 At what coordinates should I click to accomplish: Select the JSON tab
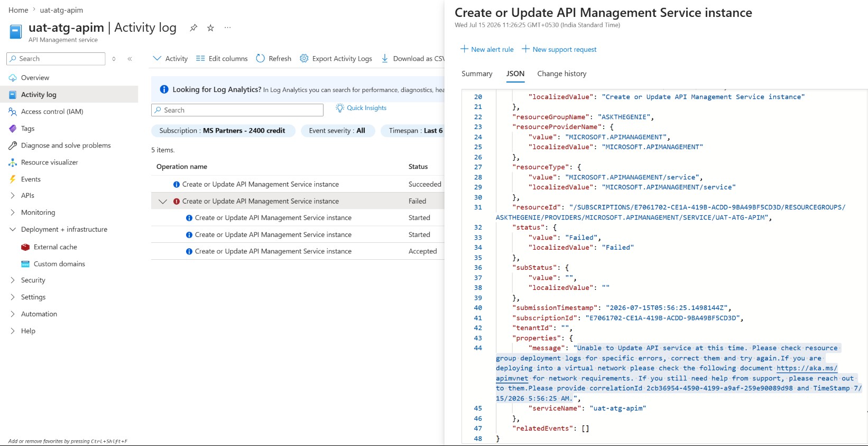515,74
